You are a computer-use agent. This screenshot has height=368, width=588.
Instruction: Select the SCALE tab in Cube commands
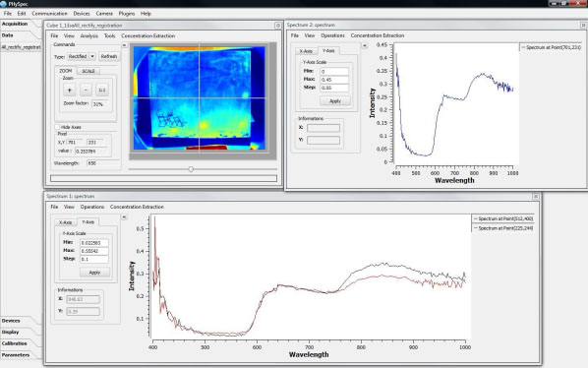point(88,71)
